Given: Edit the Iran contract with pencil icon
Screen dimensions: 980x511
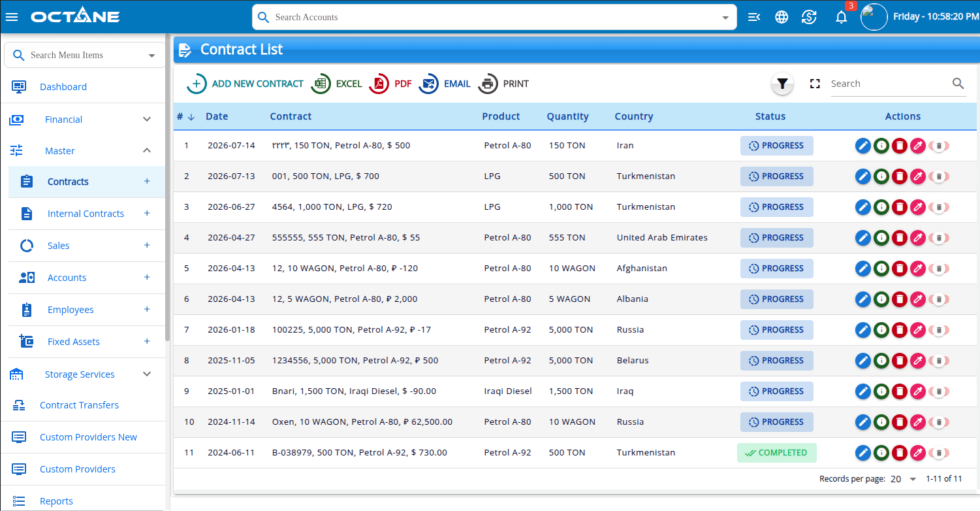Looking at the screenshot, I should pyautogui.click(x=863, y=146).
